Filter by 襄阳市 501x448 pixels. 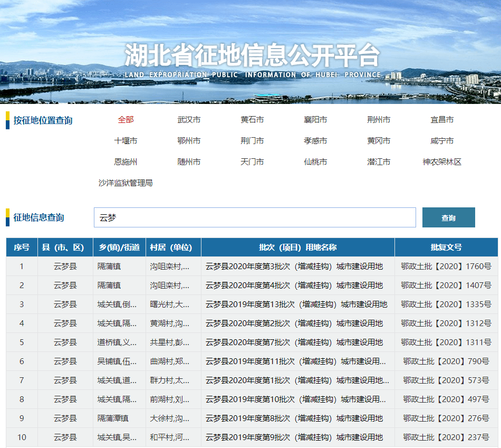pyautogui.click(x=315, y=120)
